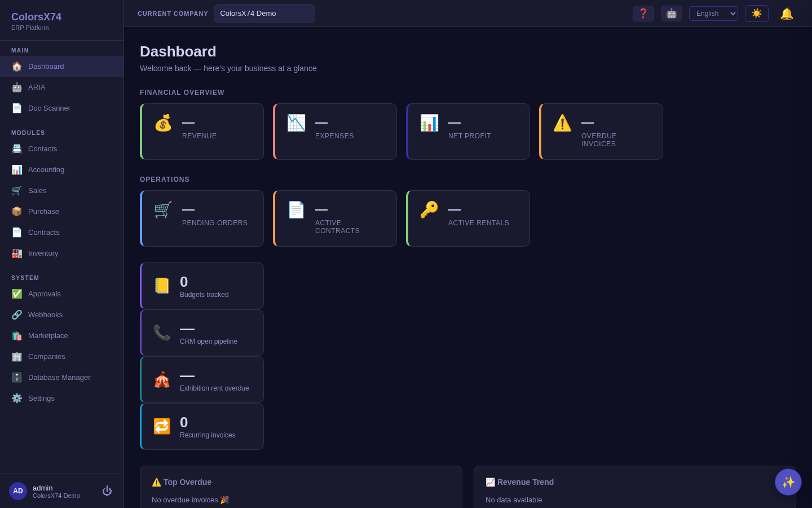Screen dimensions: 812x508
Task: Open the Exhibition rent overdue card
Action: 202,379
